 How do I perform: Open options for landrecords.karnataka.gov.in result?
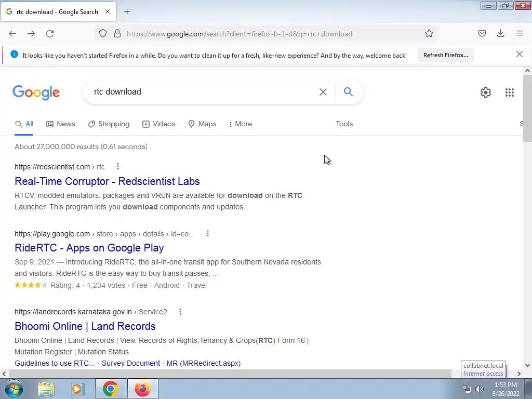tap(180, 312)
